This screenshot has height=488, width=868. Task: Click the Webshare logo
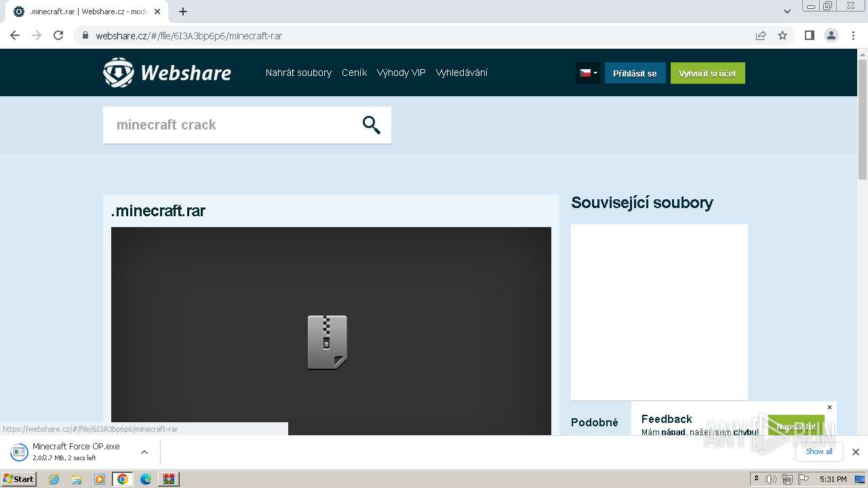pyautogui.click(x=167, y=73)
